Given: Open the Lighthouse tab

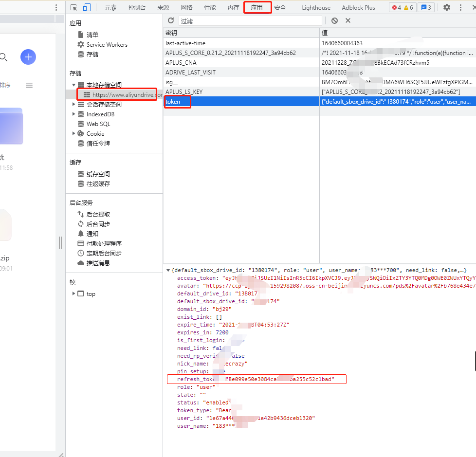Looking at the screenshot, I should click(316, 7).
